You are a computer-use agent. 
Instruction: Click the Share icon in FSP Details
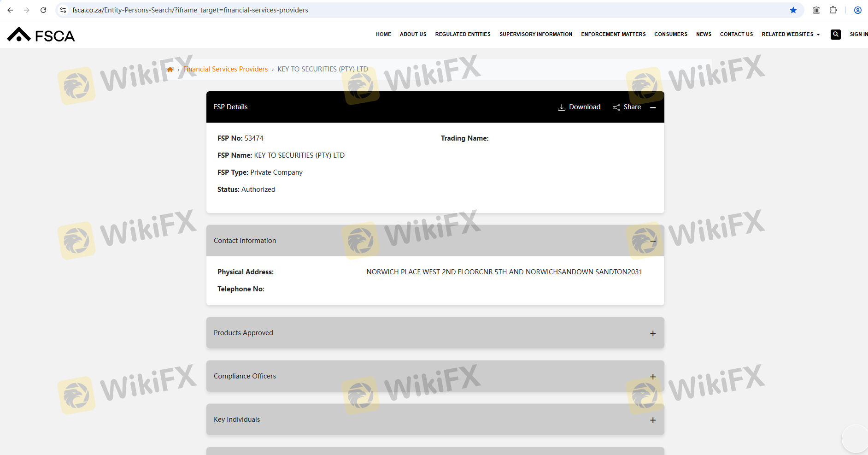point(616,107)
